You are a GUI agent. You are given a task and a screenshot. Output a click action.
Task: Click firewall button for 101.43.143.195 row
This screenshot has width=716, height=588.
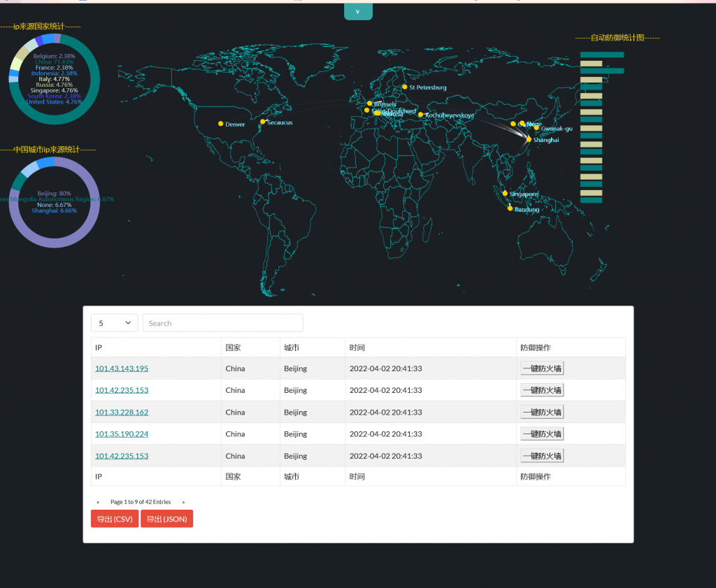click(542, 368)
